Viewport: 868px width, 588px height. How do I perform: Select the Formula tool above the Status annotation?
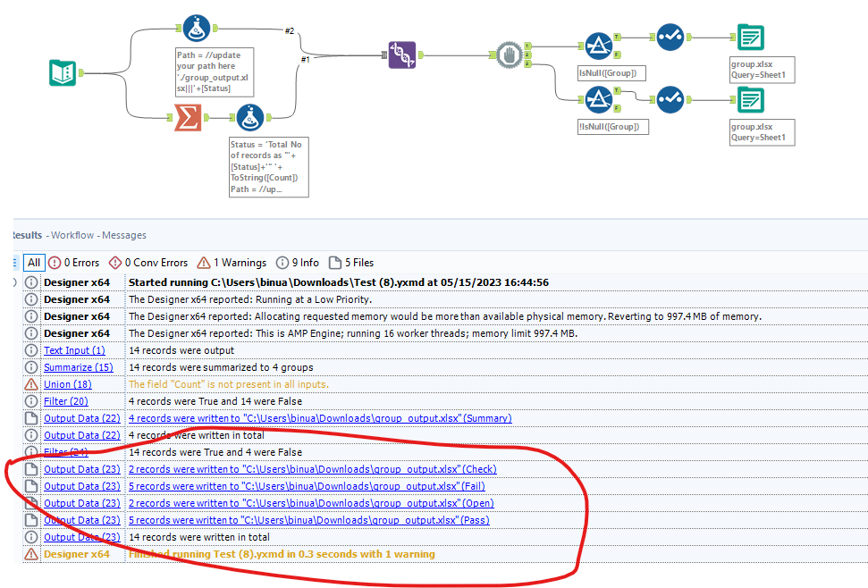(x=250, y=117)
